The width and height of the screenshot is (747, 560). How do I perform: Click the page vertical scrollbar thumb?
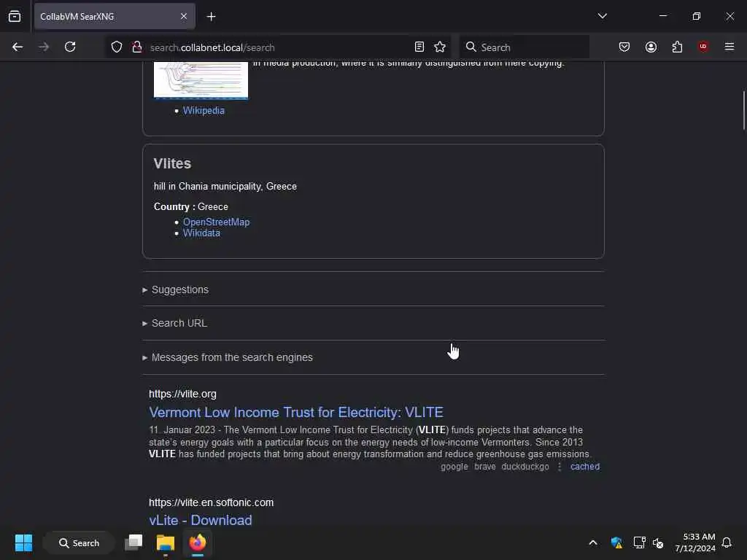pyautogui.click(x=743, y=110)
